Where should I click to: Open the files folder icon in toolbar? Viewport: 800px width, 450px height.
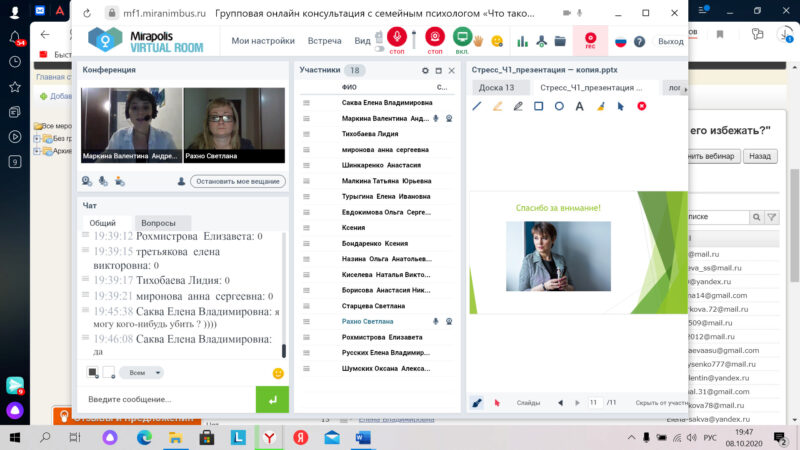coord(560,41)
